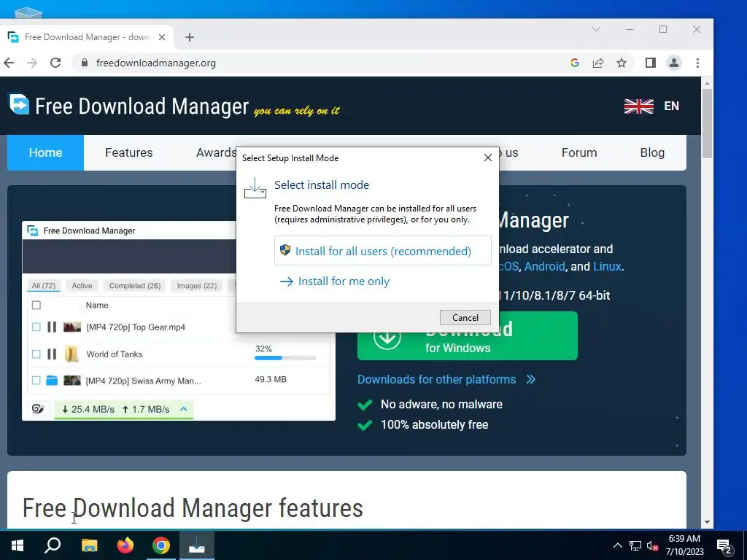Screen dimensions: 747x560
Task: Click the share page icon
Action: click(598, 63)
